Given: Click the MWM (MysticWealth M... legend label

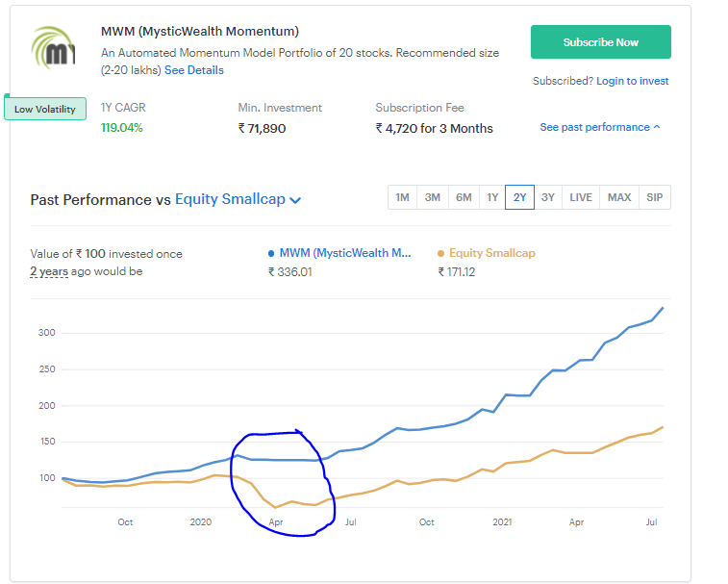Looking at the screenshot, I should click(x=345, y=253).
